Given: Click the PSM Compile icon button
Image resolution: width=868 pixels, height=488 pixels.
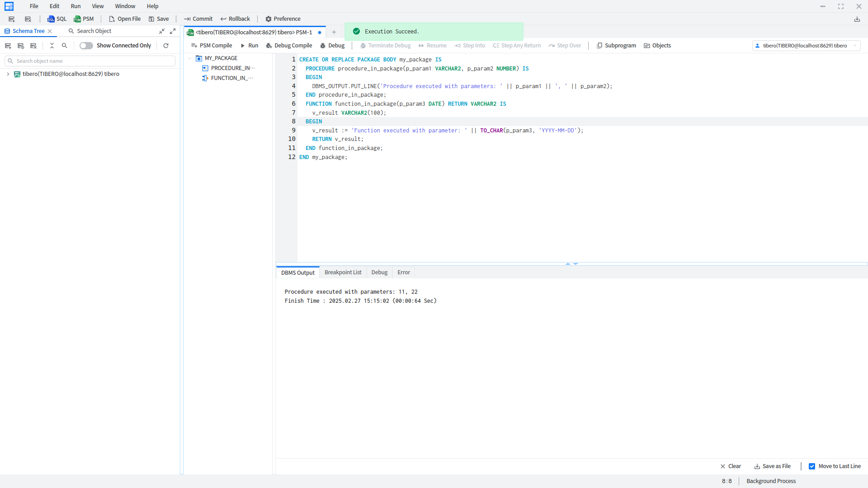Looking at the screenshot, I should (194, 46).
